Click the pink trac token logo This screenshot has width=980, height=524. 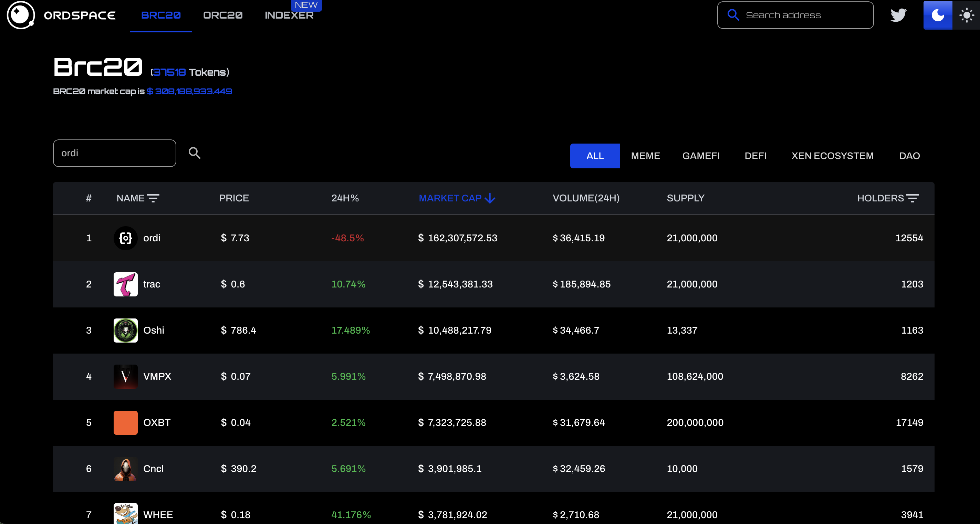pyautogui.click(x=126, y=284)
